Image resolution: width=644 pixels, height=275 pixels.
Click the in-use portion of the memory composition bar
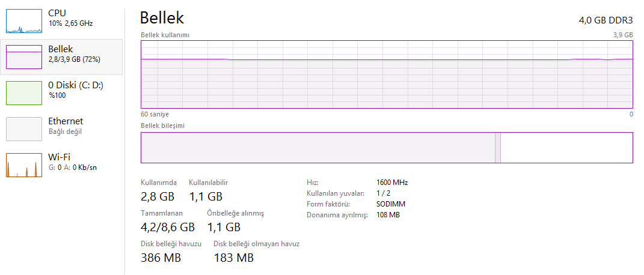pyautogui.click(x=317, y=148)
